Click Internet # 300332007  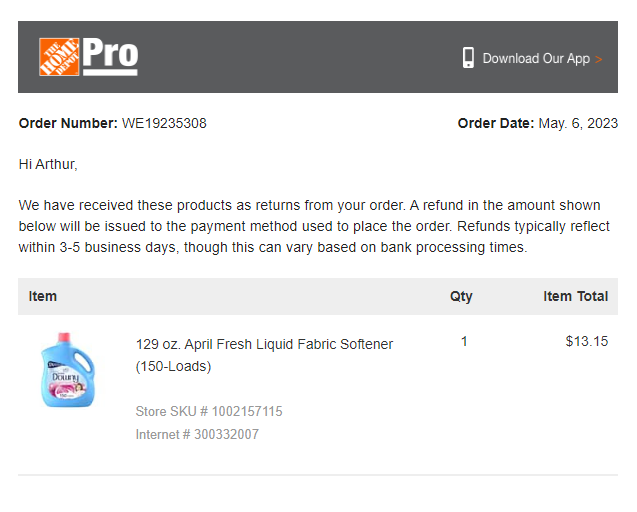(197, 434)
